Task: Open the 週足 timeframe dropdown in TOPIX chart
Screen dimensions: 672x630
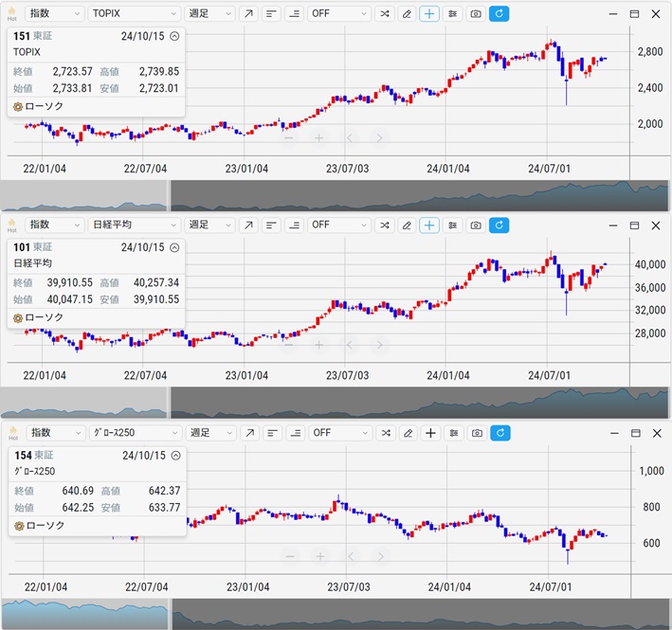Action: [209, 14]
